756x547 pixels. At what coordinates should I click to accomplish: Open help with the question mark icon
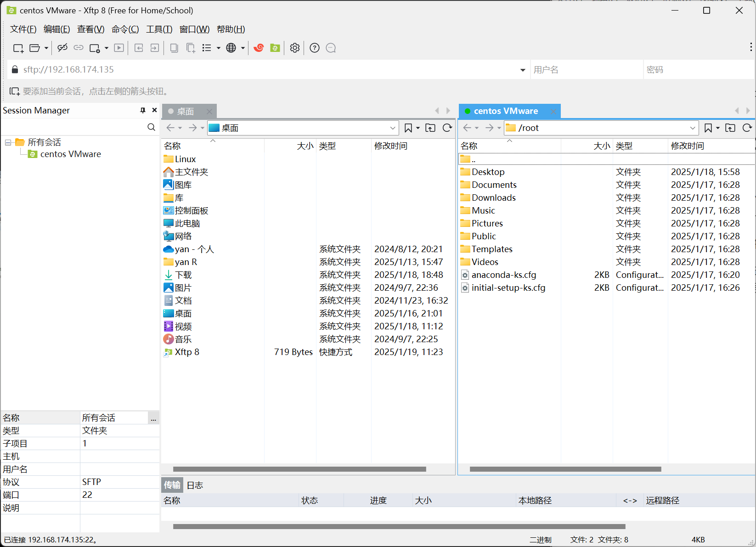click(x=315, y=48)
